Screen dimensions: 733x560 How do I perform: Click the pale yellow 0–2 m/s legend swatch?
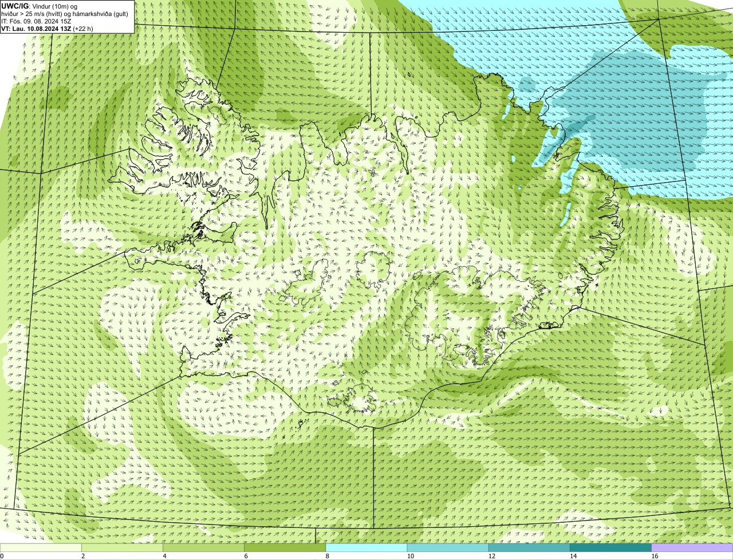(x=41, y=547)
